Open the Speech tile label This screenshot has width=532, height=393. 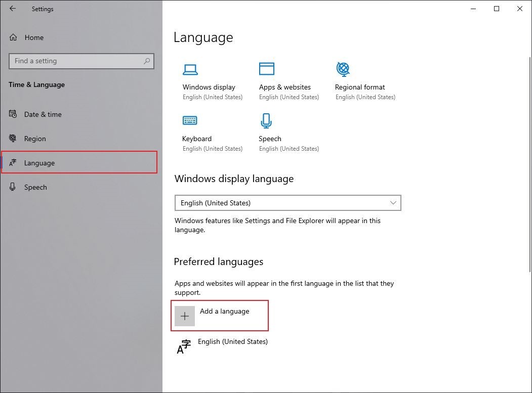270,139
